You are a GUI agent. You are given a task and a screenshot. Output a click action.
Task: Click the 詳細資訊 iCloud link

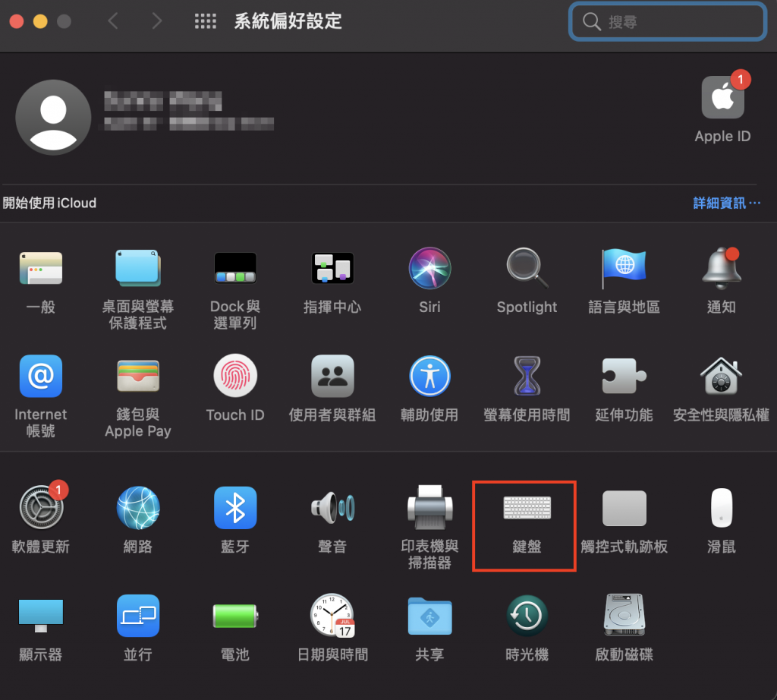726,203
